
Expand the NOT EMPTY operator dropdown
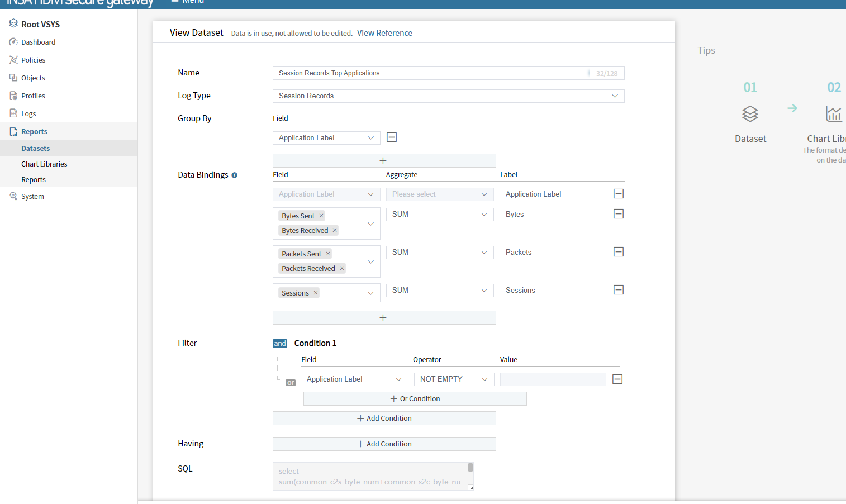[454, 379]
